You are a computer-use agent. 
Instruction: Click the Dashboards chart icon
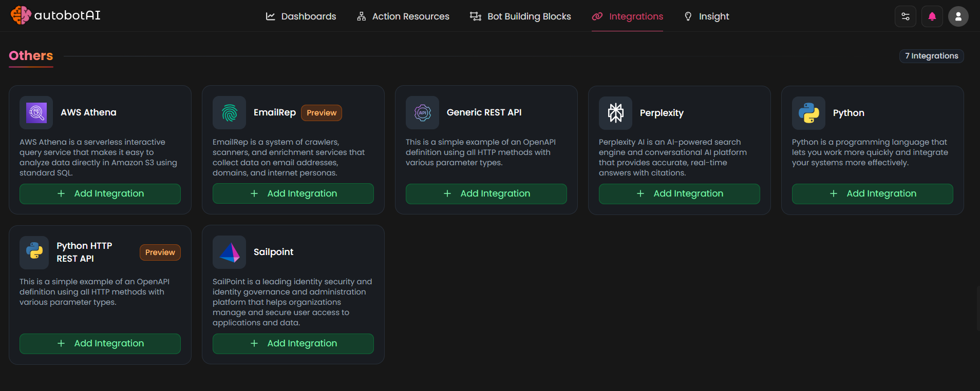(x=271, y=16)
